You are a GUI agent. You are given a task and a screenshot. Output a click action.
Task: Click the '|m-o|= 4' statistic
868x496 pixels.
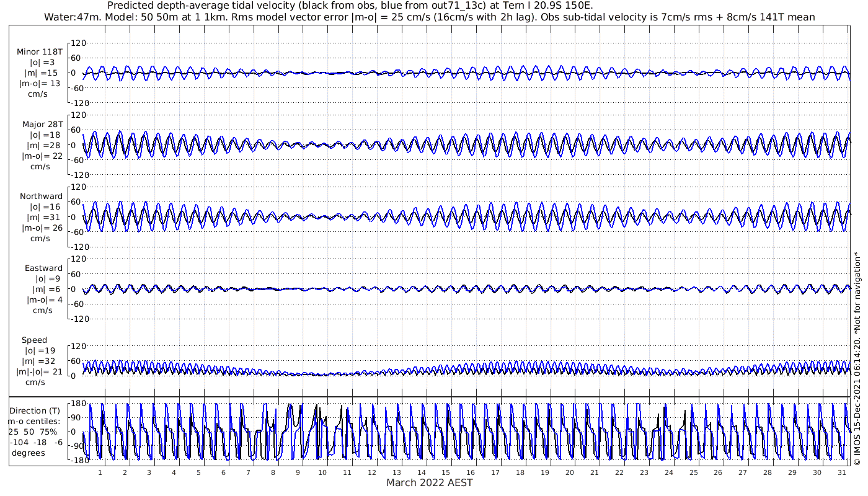(x=44, y=299)
